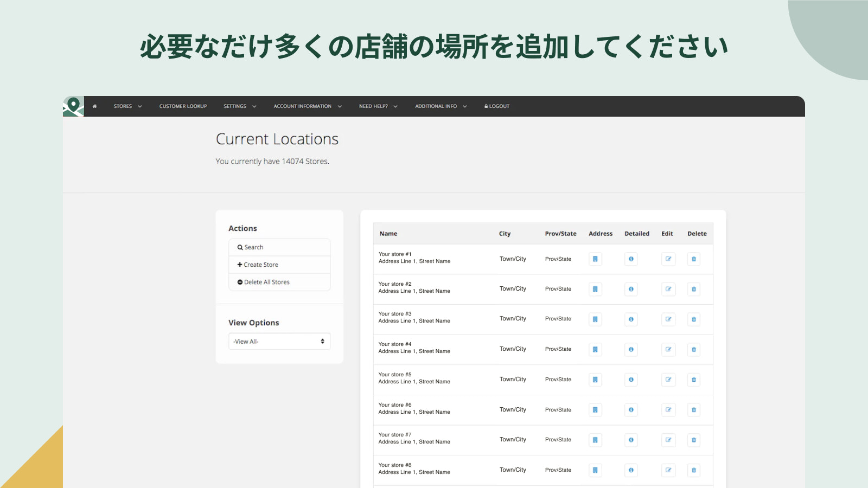Screen dimensions: 868x488
Task: Open address view for Your store #3
Action: click(x=595, y=319)
